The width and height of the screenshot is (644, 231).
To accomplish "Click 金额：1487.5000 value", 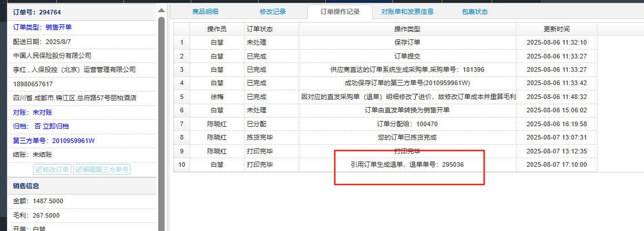I will [x=38, y=201].
